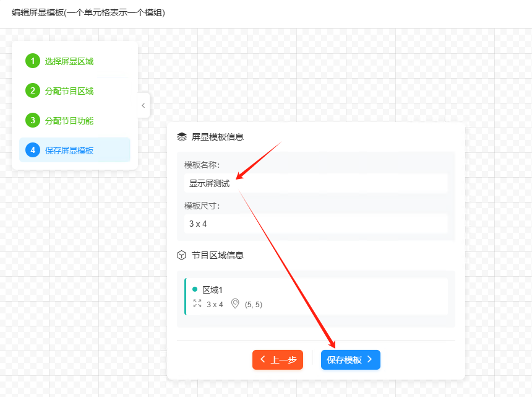Click the teal status dot of 区域1
Viewport: 532px width, 397px height.
click(x=195, y=289)
